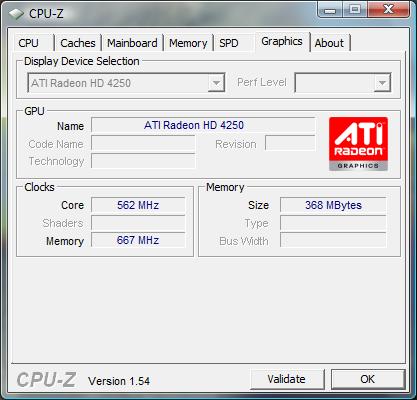
Task: Open the Display Device Selection dropdown
Action: pyautogui.click(x=216, y=83)
